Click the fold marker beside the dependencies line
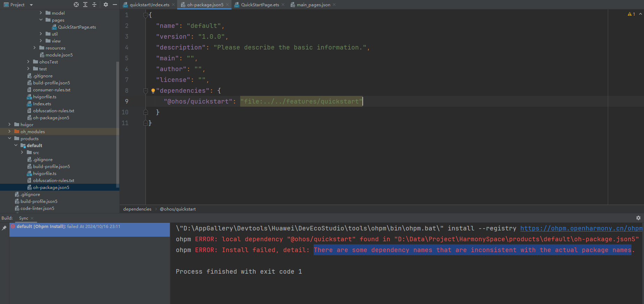Viewport: 644px width, 304px height. (146, 91)
